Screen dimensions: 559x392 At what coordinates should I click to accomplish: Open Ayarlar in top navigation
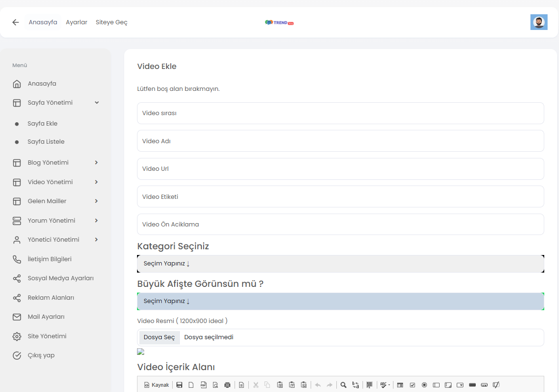[76, 22]
